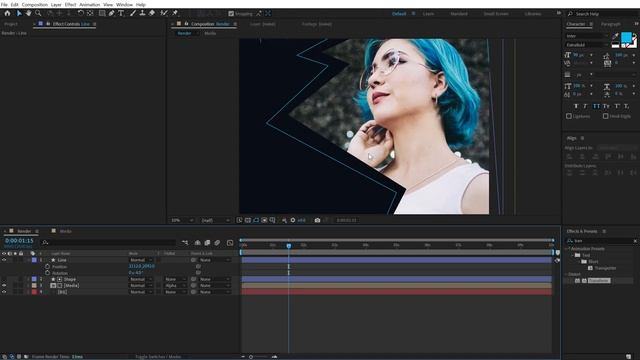Select the Hand tool
Viewport: 640px width, 360px height.
coord(28,13)
